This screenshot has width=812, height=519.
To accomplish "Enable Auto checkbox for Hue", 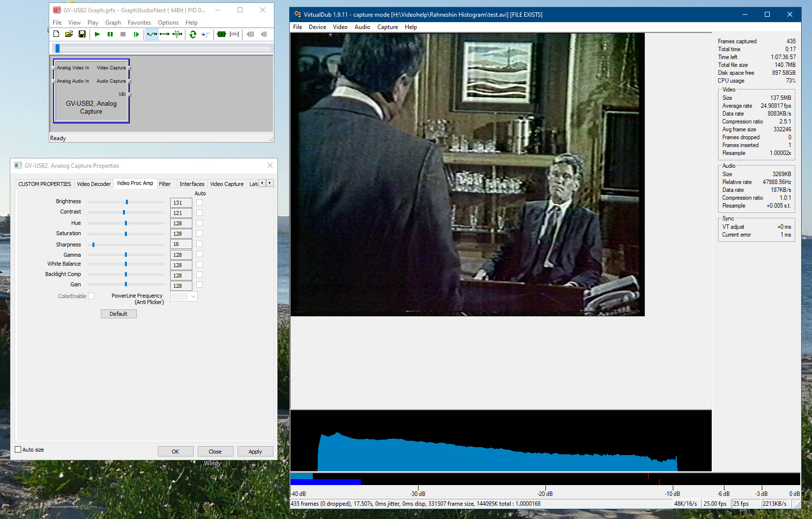I will tap(199, 223).
